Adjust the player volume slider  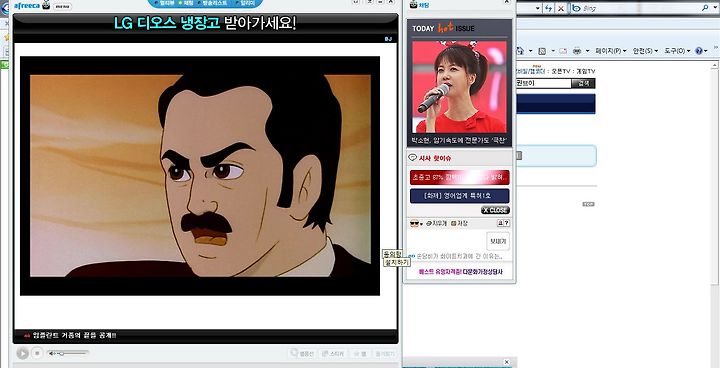click(x=73, y=353)
